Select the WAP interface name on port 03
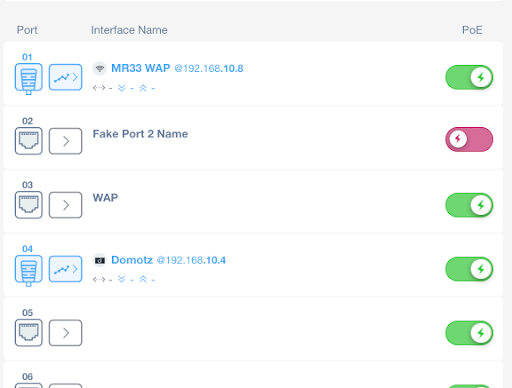Screen dimensions: 512x388 point(105,198)
